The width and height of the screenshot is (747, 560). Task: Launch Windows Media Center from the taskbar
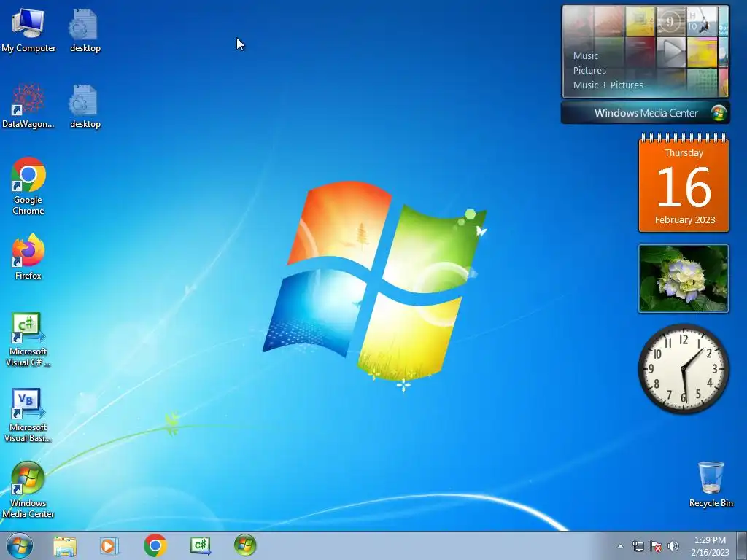pos(245,545)
